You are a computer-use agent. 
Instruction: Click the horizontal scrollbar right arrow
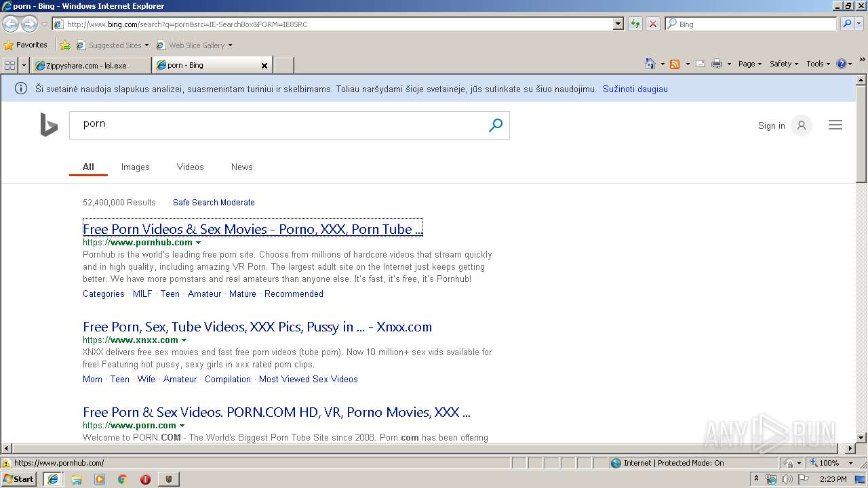coord(850,448)
